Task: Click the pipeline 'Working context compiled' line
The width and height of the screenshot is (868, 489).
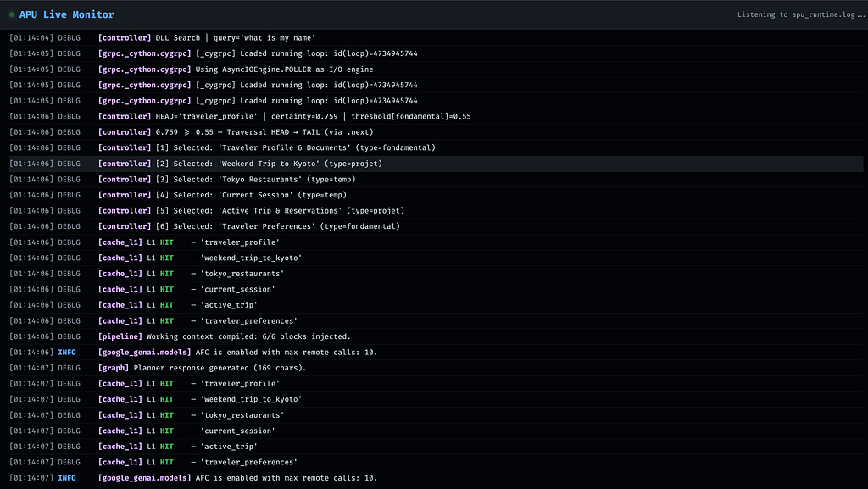Action: coord(437,336)
